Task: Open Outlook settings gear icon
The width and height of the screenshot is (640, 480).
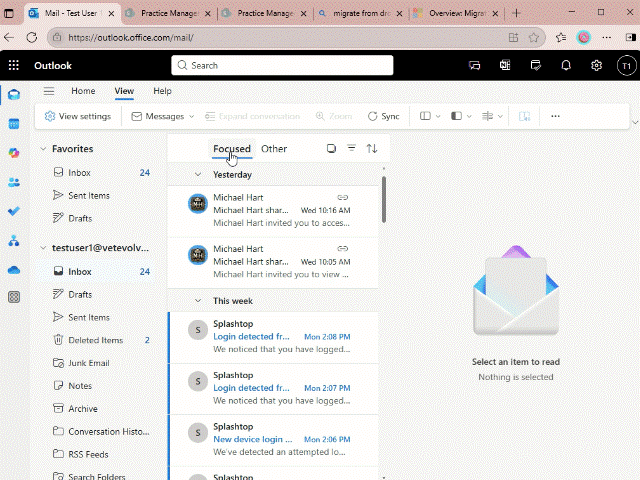Action: click(596, 65)
